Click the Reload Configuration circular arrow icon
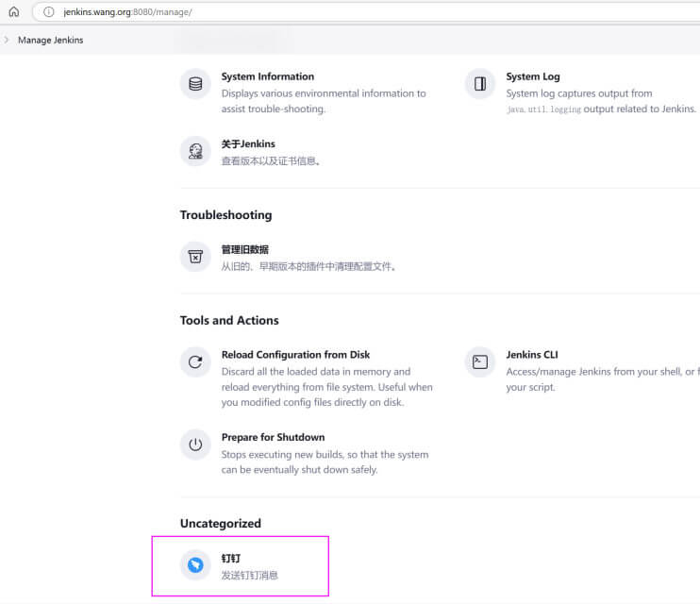The width and height of the screenshot is (700, 604). (x=195, y=361)
